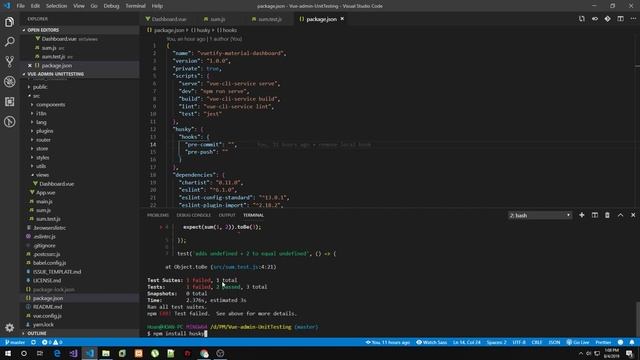Screen dimensions: 640x360
Task: Split the terminal panel
Action: pos(595,215)
